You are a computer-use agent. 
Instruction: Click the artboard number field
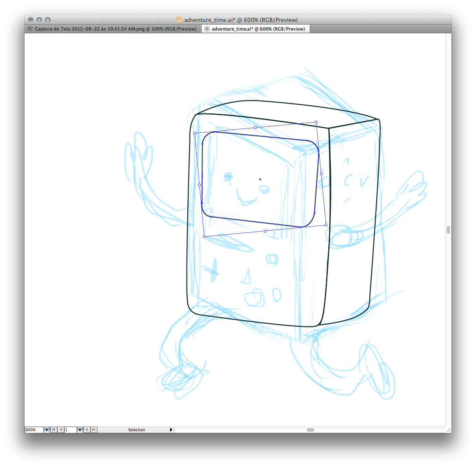pos(70,430)
